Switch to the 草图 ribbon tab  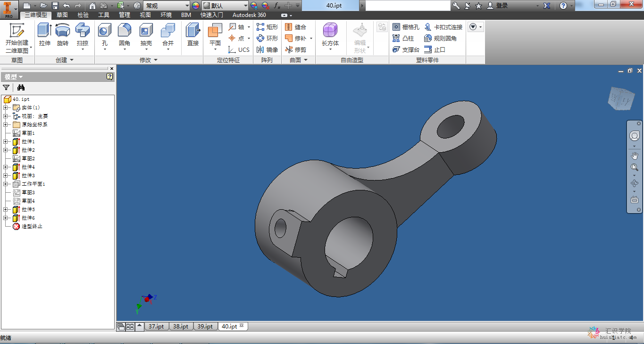tap(62, 15)
